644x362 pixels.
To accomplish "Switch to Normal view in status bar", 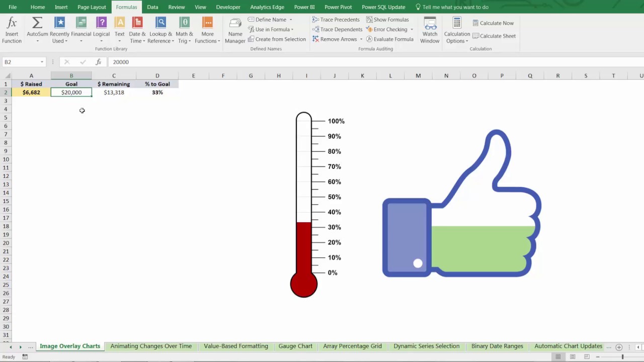I will (x=558, y=357).
